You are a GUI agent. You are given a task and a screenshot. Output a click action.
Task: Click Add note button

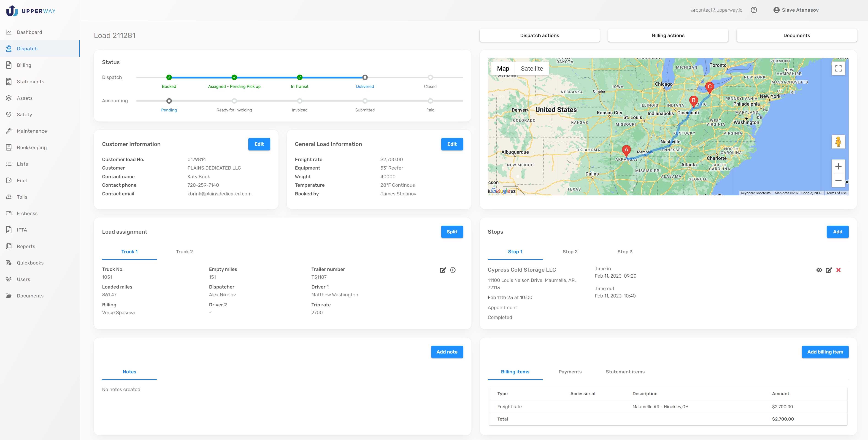(447, 352)
